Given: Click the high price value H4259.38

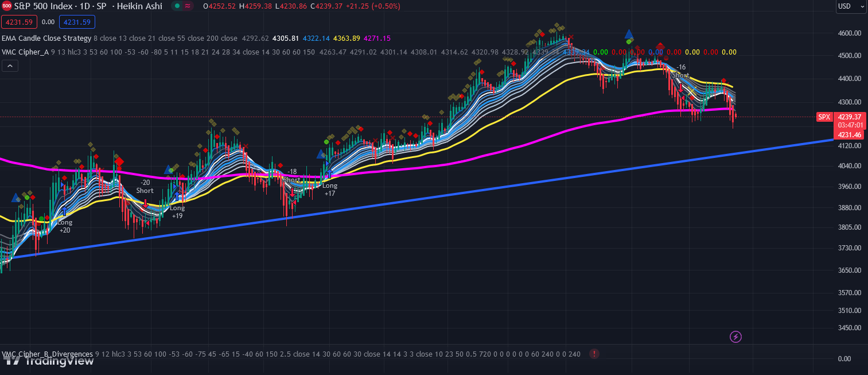Looking at the screenshot, I should pyautogui.click(x=256, y=6).
